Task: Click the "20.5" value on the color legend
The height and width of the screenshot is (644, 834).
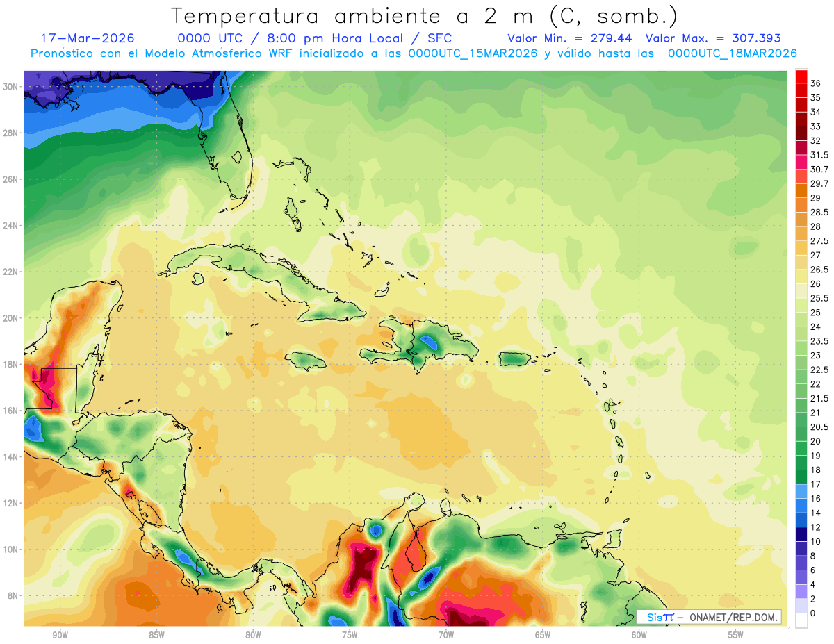Action: point(819,427)
